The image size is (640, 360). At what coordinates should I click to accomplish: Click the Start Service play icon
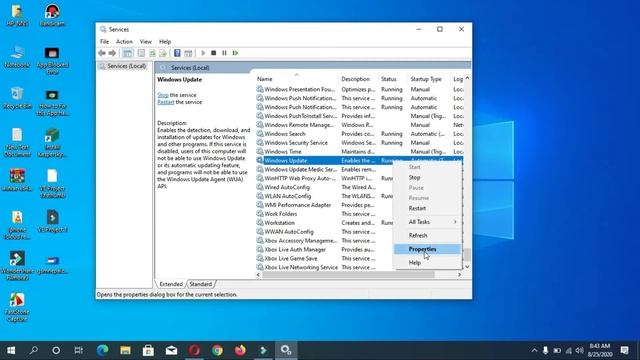203,53
